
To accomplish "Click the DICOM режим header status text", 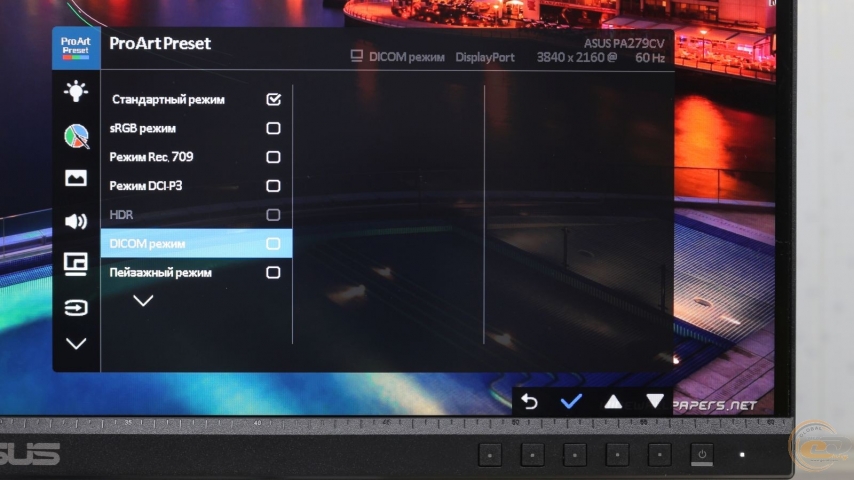I will pyautogui.click(x=407, y=57).
